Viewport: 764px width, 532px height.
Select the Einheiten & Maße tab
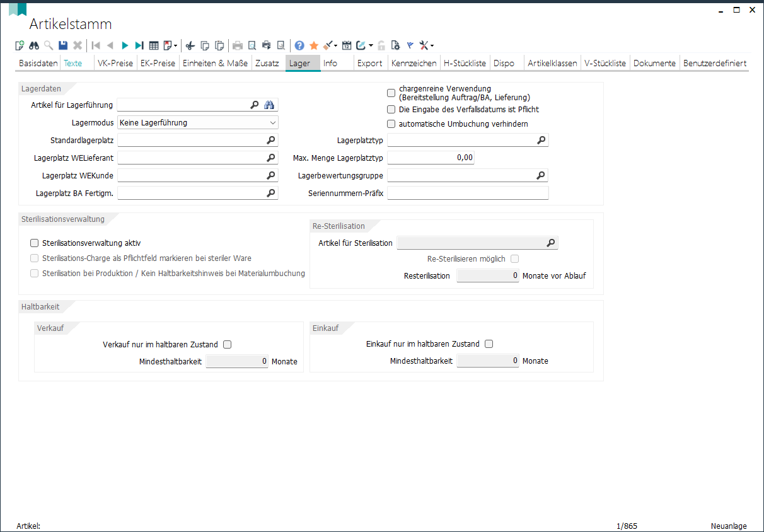[216, 64]
